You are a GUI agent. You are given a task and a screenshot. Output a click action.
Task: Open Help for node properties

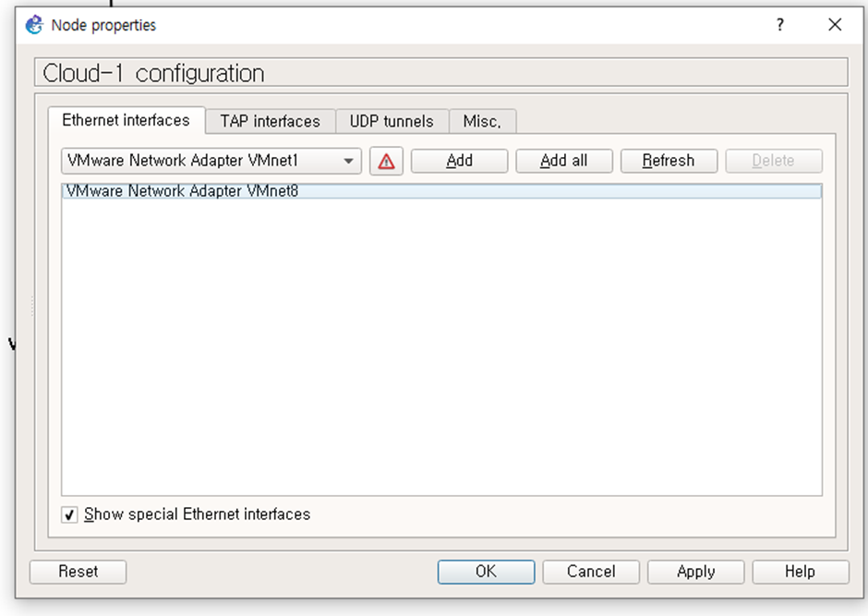click(801, 572)
